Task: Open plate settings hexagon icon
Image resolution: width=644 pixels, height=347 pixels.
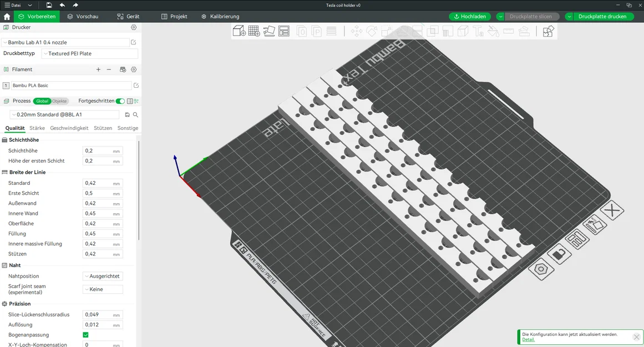Action: coord(541,269)
